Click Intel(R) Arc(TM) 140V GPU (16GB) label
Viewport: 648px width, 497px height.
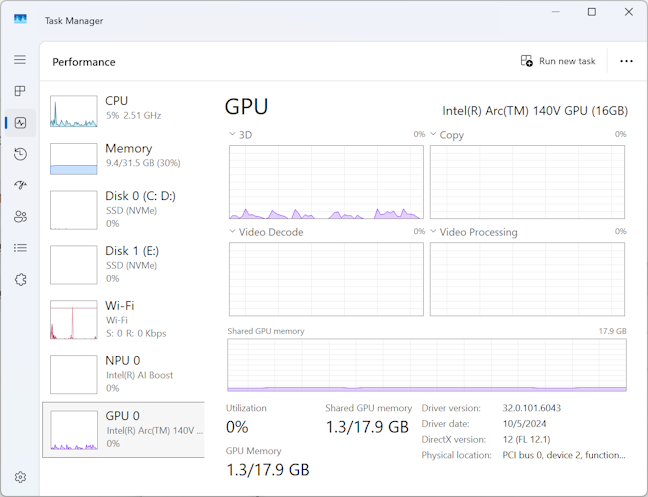tap(535, 111)
